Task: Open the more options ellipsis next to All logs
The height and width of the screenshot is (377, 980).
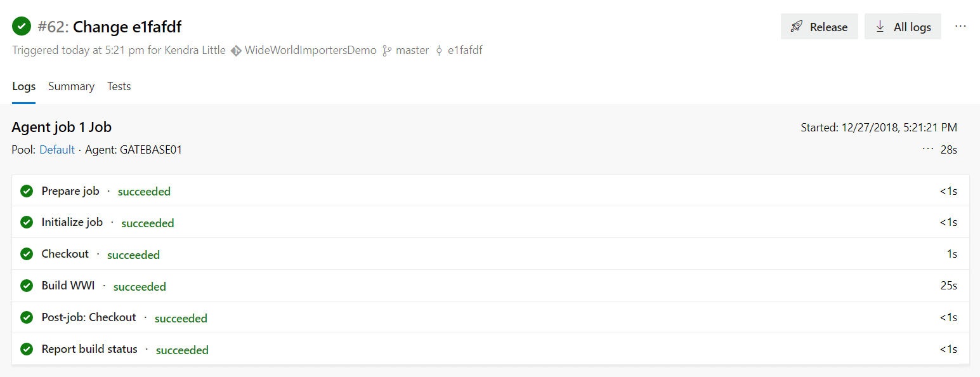Action: pyautogui.click(x=960, y=27)
